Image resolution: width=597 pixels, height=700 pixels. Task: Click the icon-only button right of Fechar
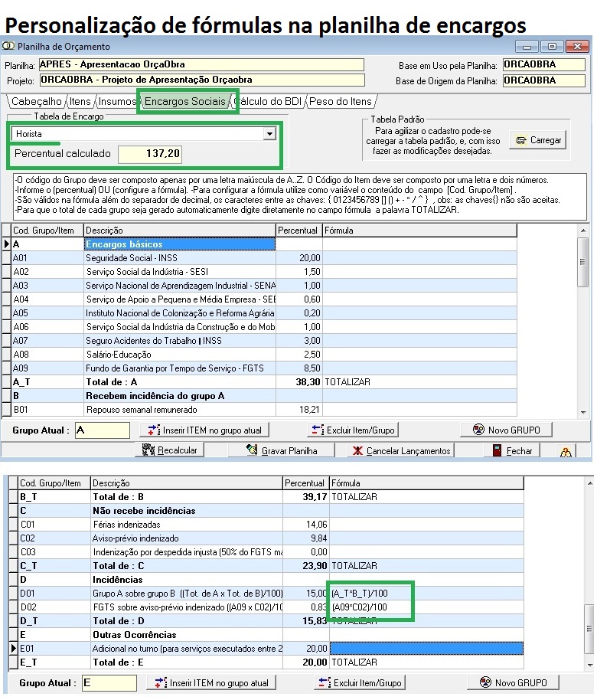point(566,451)
